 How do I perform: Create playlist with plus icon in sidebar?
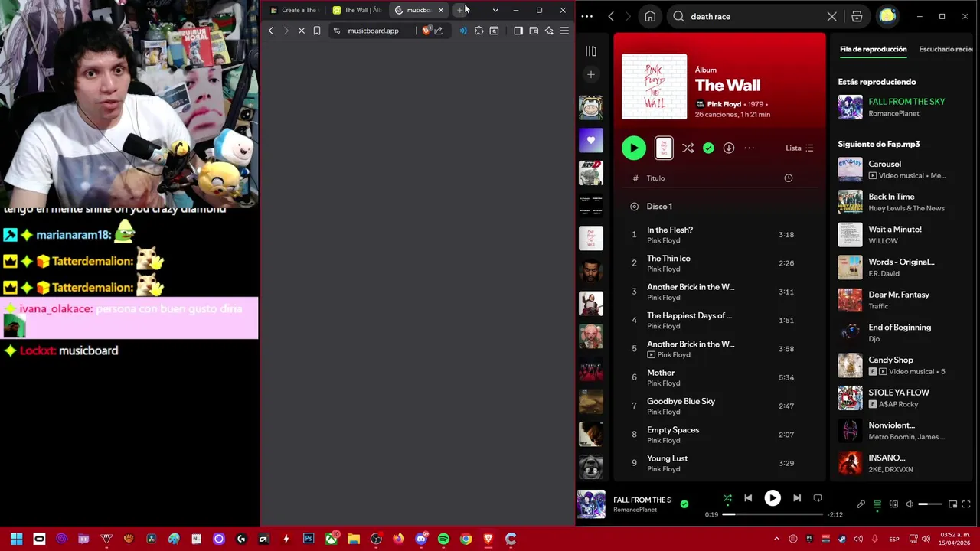click(590, 74)
